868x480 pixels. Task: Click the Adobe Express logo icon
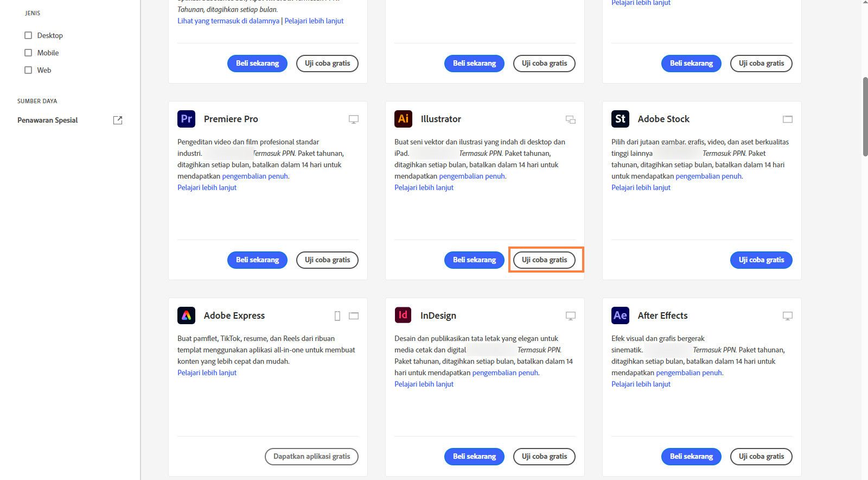coord(186,315)
